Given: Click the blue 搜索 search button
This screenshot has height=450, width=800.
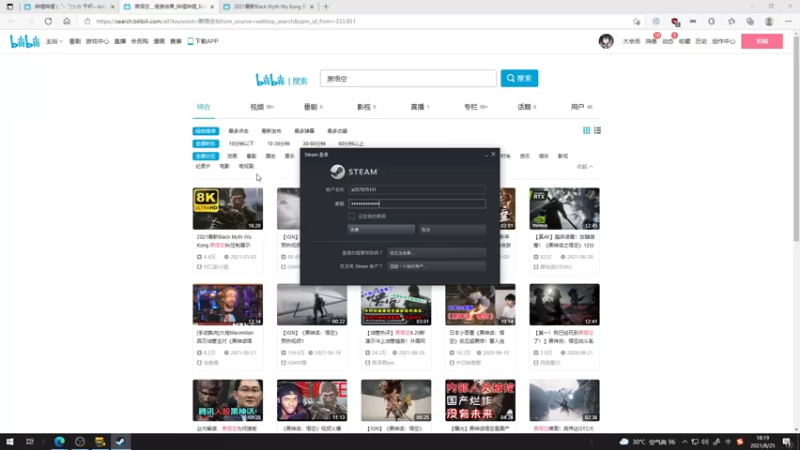Looking at the screenshot, I should (519, 78).
